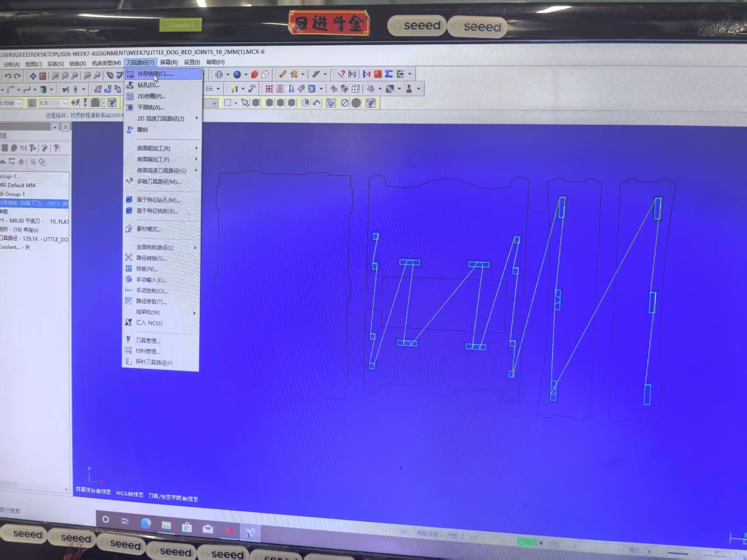Click the circle-slash icon in selection bar
This screenshot has height=560, width=747.
345,103
